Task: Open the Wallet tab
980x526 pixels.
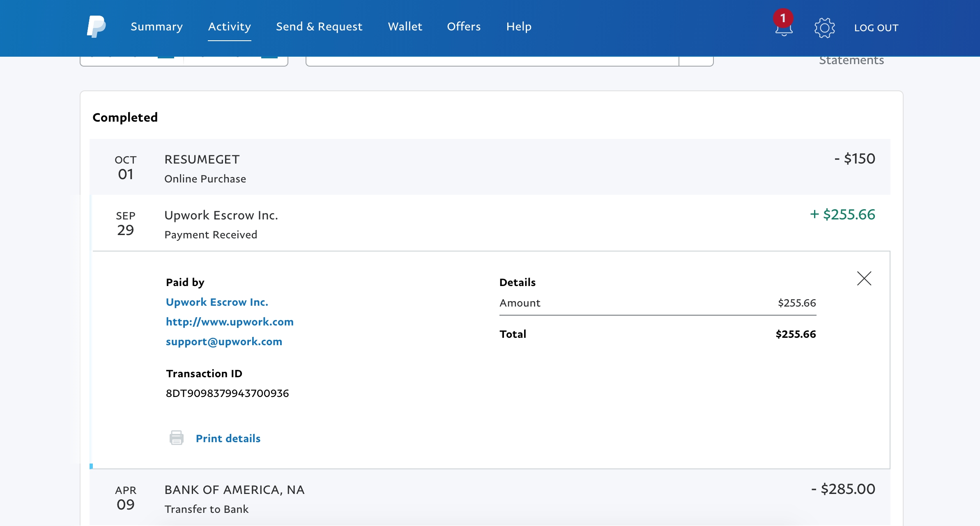Action: (405, 27)
